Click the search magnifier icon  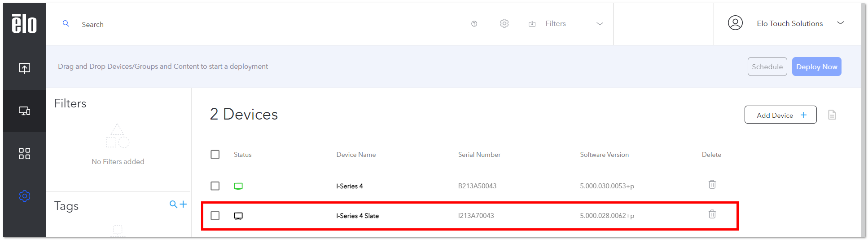(66, 23)
